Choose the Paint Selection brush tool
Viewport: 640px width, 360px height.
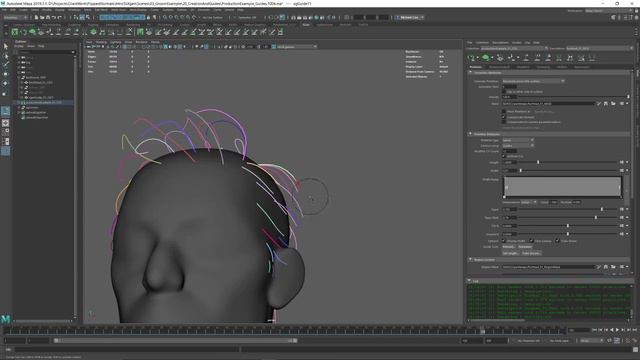click(x=6, y=65)
